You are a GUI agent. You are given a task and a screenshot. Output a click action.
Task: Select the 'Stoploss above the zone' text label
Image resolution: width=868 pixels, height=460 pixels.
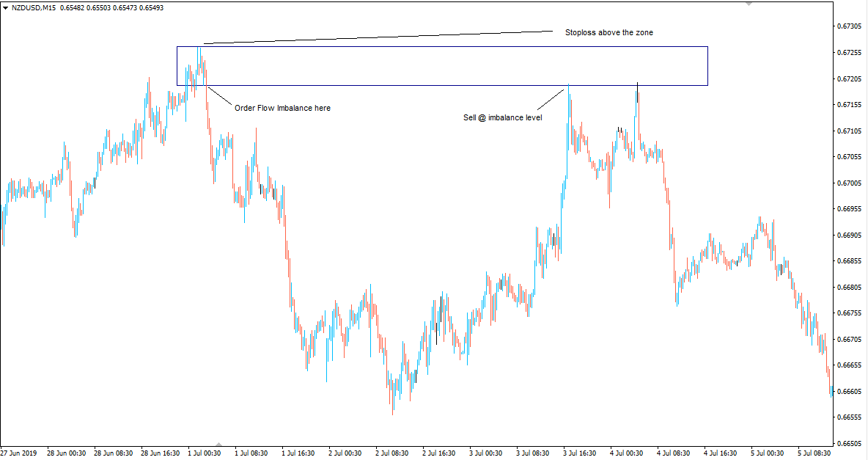tap(609, 33)
